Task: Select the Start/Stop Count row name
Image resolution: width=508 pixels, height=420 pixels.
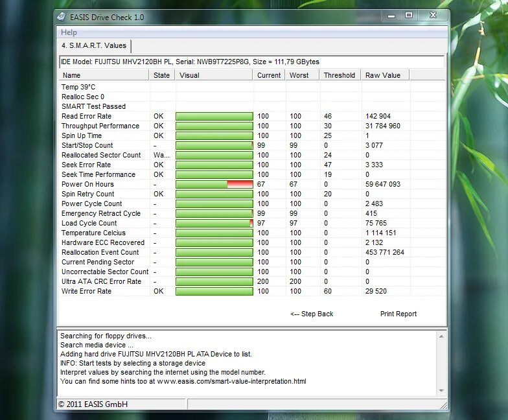Action: [87, 145]
